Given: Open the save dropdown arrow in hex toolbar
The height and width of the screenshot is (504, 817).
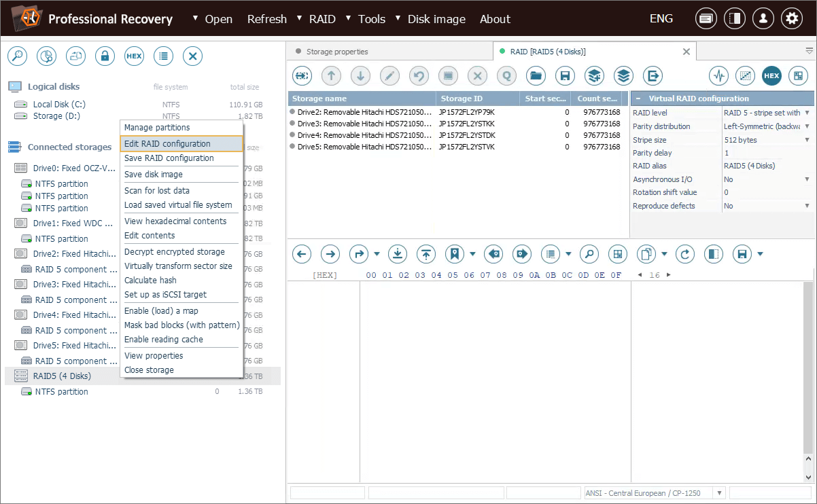Looking at the screenshot, I should point(761,254).
